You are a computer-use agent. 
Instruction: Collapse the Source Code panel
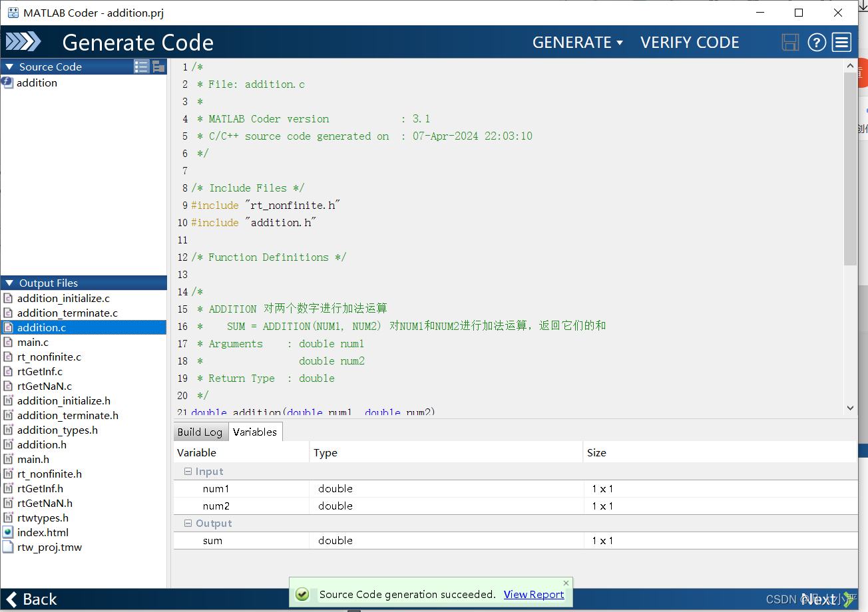coord(9,67)
